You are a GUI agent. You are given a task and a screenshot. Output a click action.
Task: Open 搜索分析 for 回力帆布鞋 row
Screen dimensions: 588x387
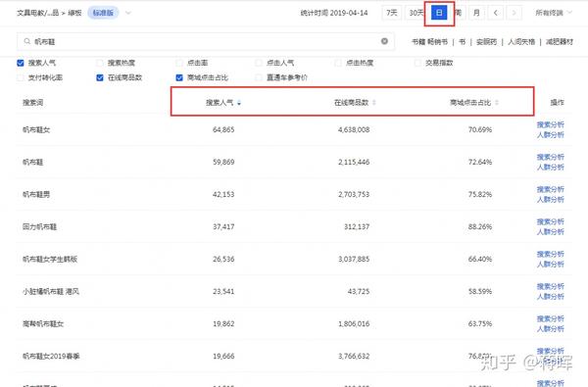[x=550, y=221]
